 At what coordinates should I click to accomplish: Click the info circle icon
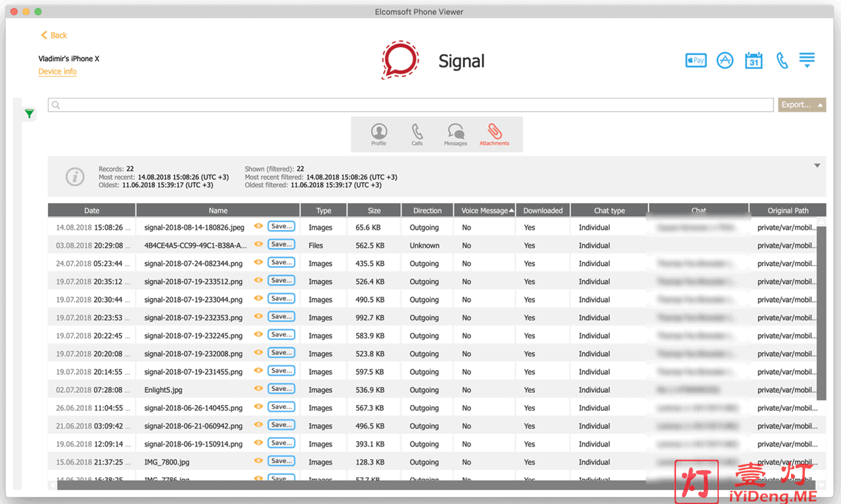(x=75, y=177)
